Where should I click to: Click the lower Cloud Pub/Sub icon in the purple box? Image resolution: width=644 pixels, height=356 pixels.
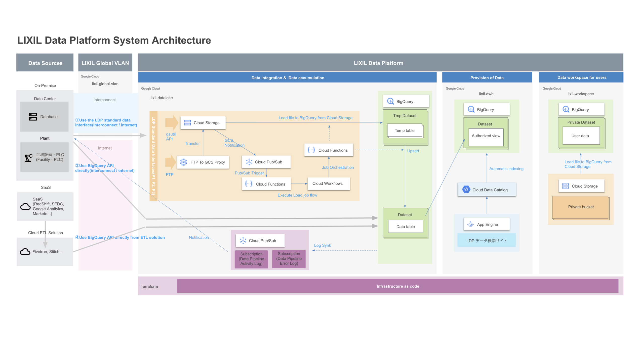click(x=243, y=241)
